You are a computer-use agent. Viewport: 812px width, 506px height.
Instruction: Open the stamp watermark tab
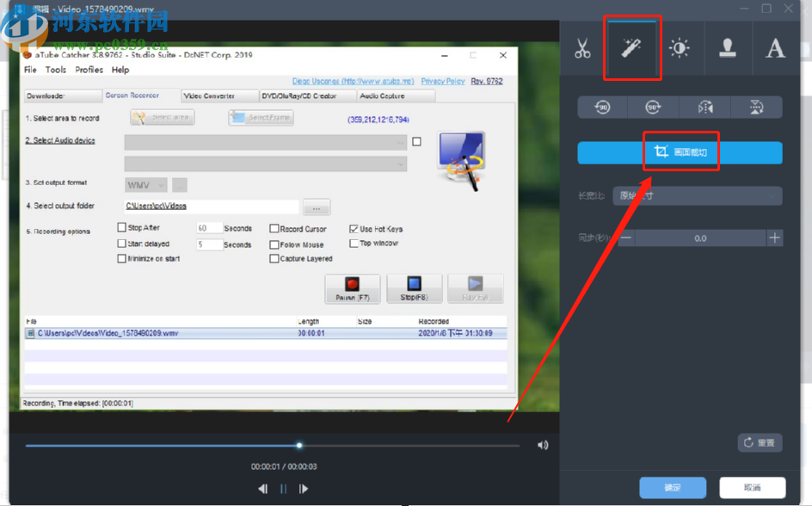click(728, 48)
